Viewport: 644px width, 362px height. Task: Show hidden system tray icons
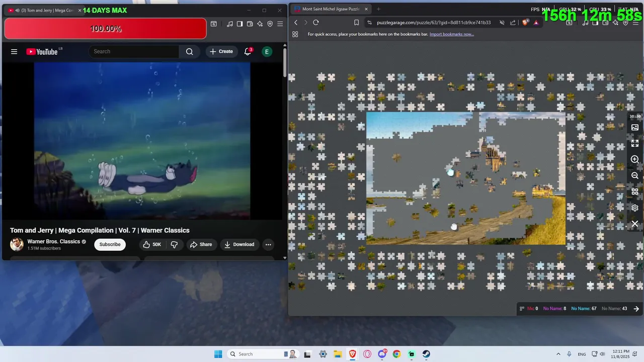point(558,354)
